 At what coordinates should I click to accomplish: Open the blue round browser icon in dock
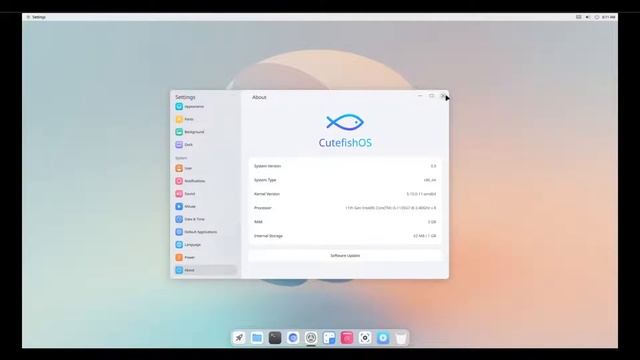click(293, 338)
